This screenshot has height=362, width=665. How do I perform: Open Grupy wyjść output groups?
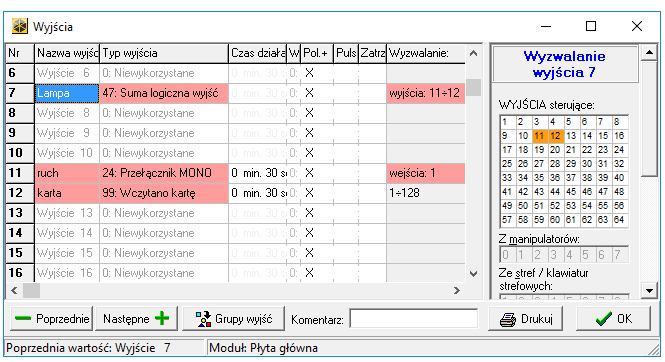(x=233, y=319)
